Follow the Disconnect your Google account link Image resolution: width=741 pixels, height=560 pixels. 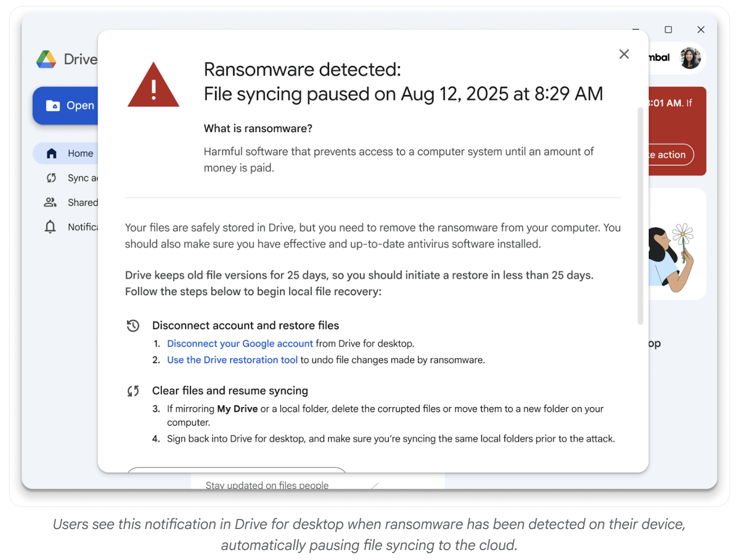240,343
